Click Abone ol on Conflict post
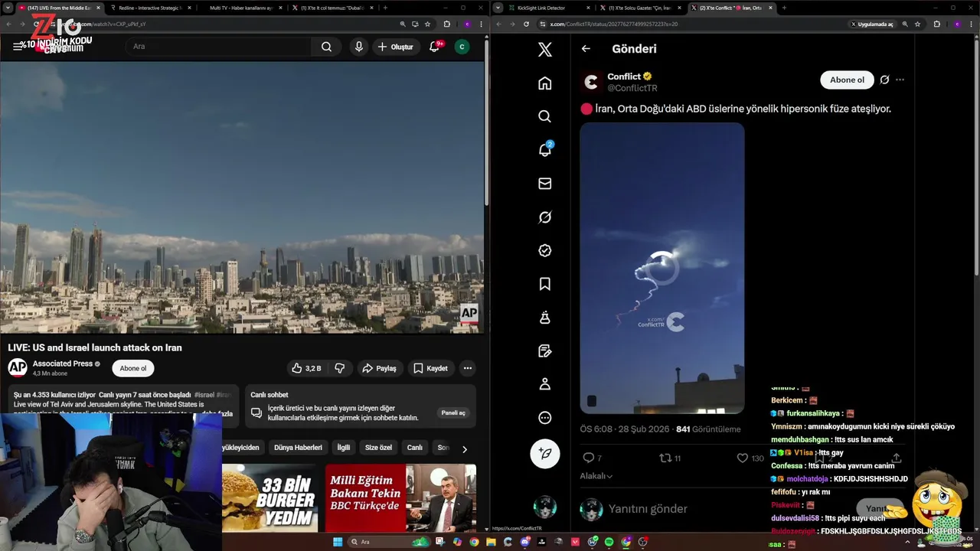 (x=847, y=80)
